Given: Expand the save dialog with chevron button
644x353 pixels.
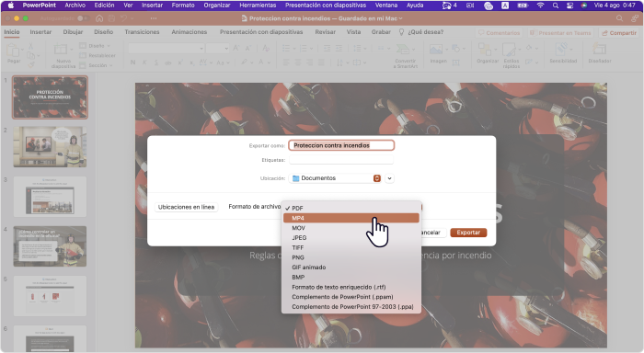Looking at the screenshot, I should tap(389, 178).
